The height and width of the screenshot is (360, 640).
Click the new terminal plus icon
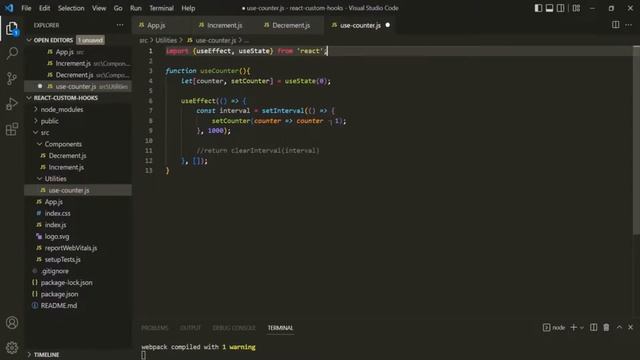[x=573, y=327]
